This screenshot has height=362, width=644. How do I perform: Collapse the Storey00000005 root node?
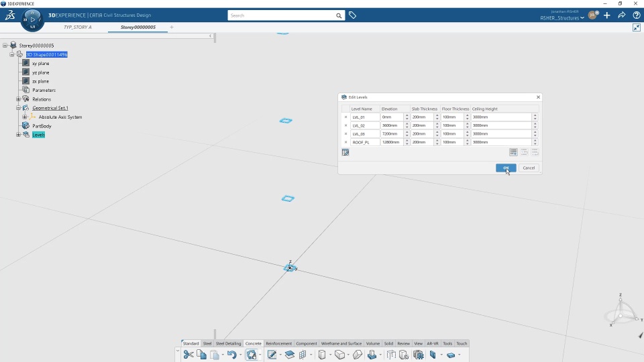5,46
